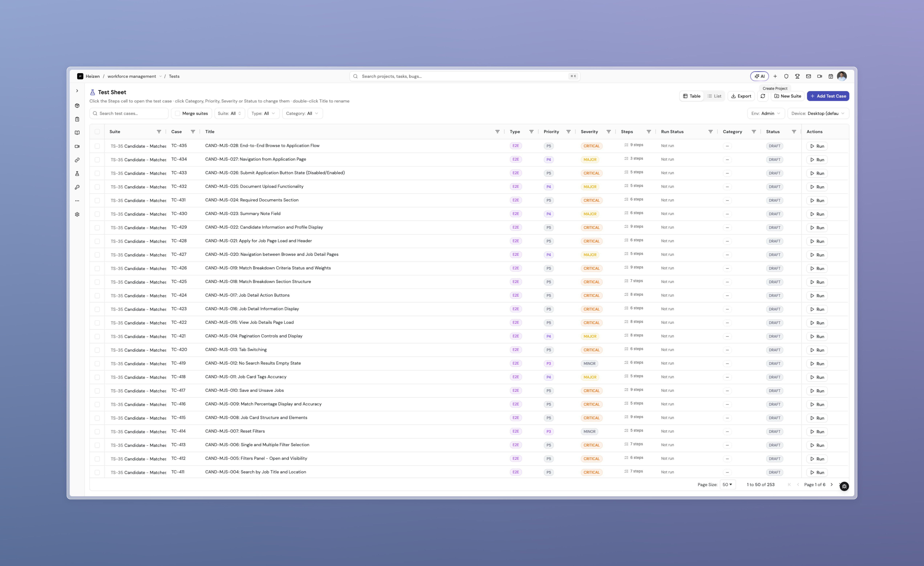Click the bug report floating icon
The height and width of the screenshot is (566, 924).
(844, 486)
